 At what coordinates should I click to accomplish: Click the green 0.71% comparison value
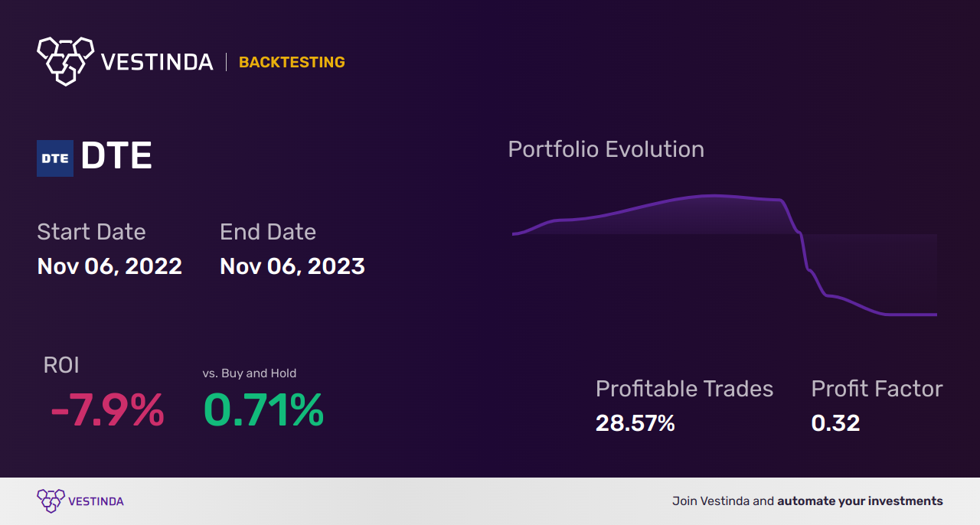pyautogui.click(x=263, y=410)
